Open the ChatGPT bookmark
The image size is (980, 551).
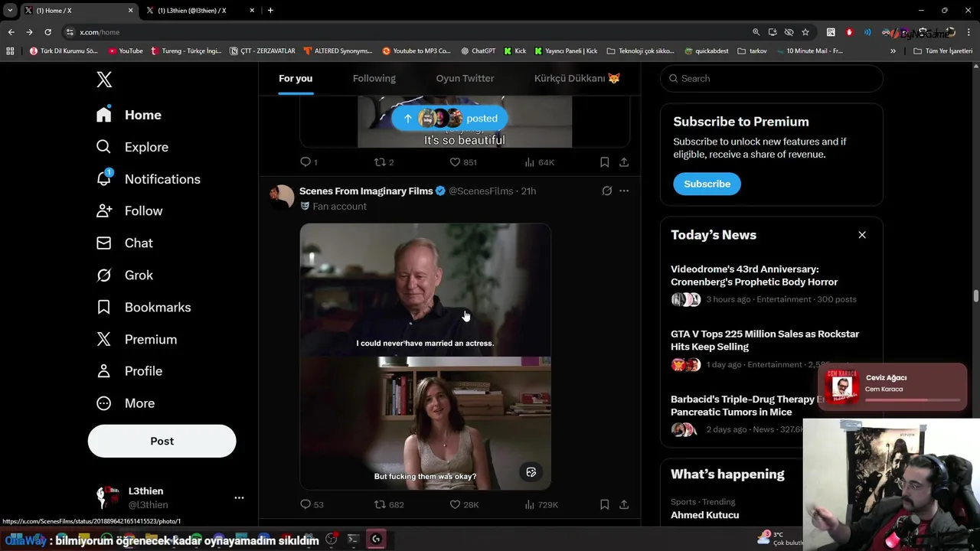[x=478, y=51]
